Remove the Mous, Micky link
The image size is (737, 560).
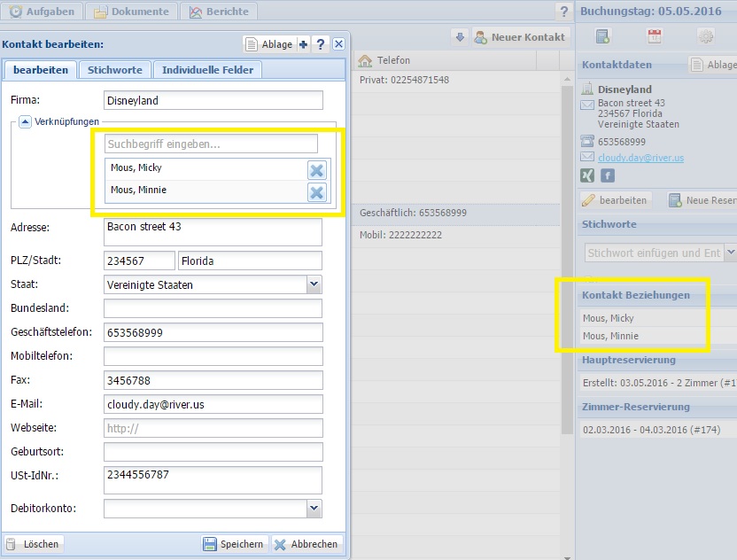[316, 170]
